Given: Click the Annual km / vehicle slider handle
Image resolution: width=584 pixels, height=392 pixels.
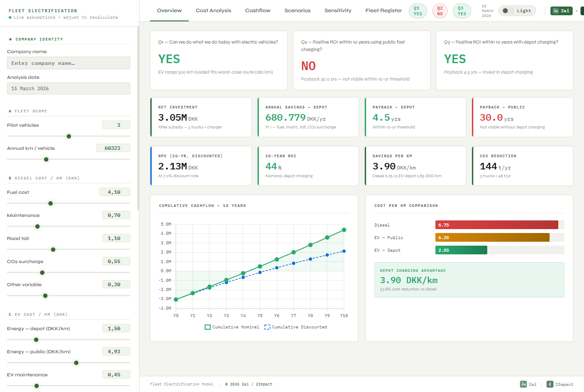Looking at the screenshot, I should point(46,159).
